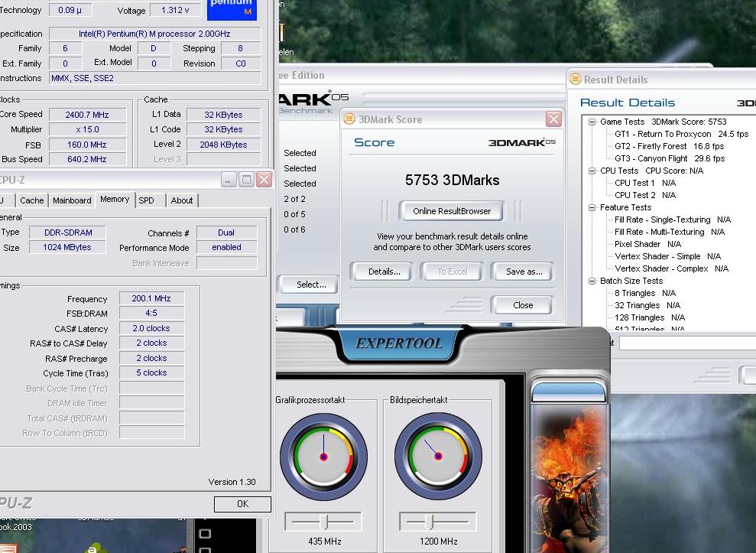Maximize the CPU-Z memory window
Image resolution: width=756 pixels, height=553 pixels.
coord(246,180)
